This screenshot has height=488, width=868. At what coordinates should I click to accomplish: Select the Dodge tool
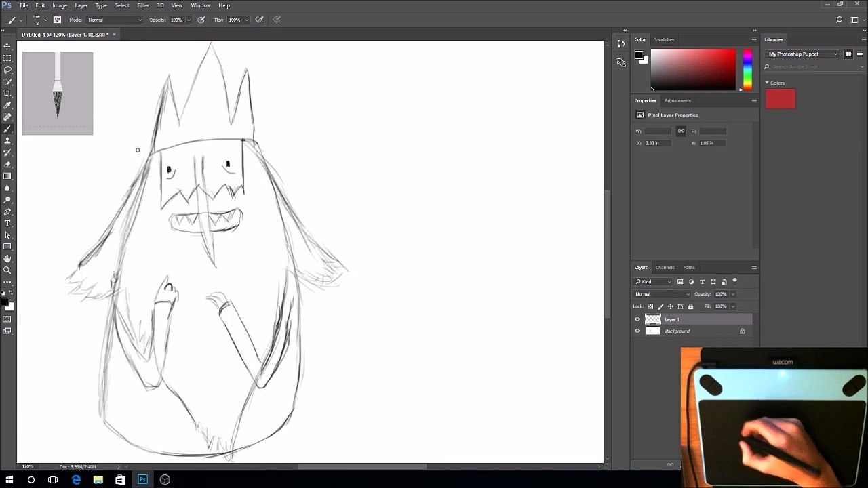[x=7, y=200]
